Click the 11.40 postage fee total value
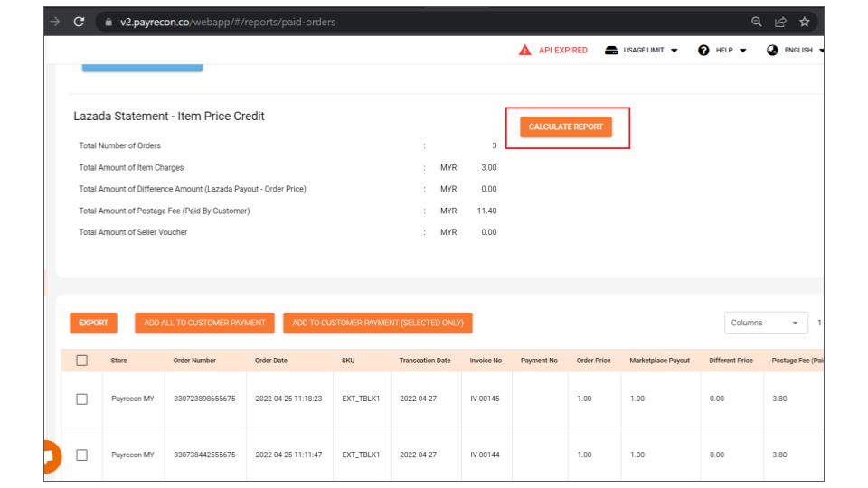Screen dimensions: 868x488 pyautogui.click(x=486, y=211)
